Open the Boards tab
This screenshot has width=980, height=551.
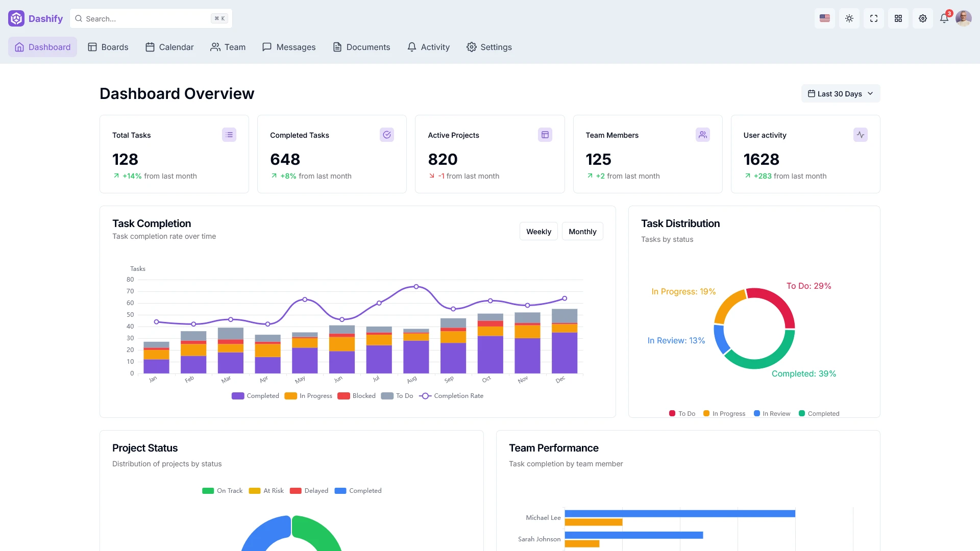[108, 47]
